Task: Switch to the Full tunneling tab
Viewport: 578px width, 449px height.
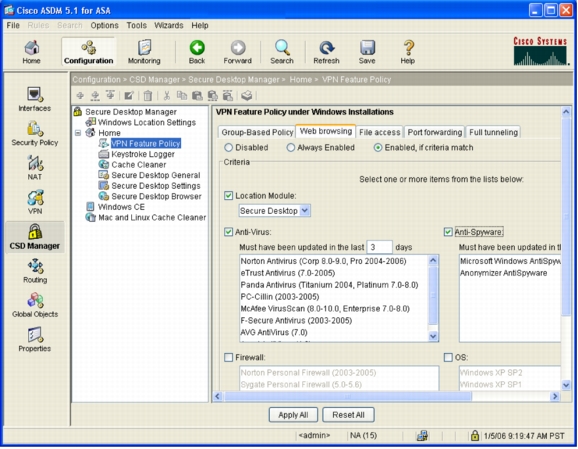Action: (x=493, y=132)
